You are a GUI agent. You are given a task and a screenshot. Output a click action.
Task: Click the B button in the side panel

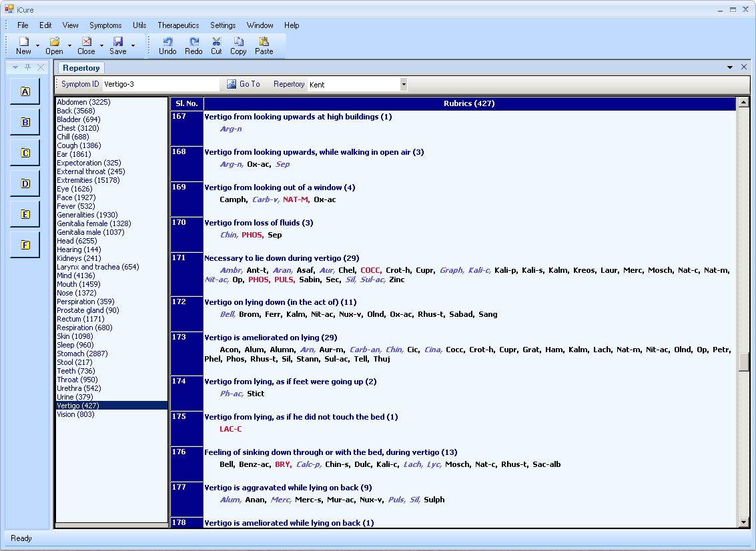click(25, 123)
